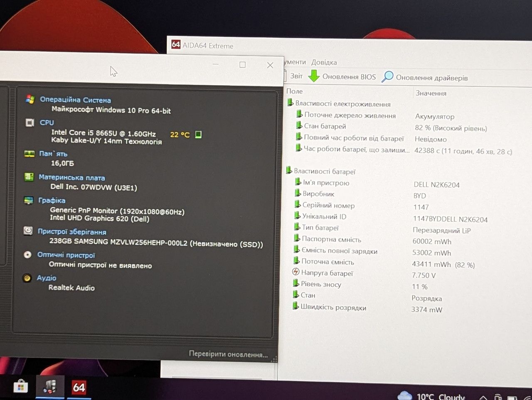This screenshot has width=532, height=400.
Task: Click the Storage Devices disk icon
Action: pos(28,231)
